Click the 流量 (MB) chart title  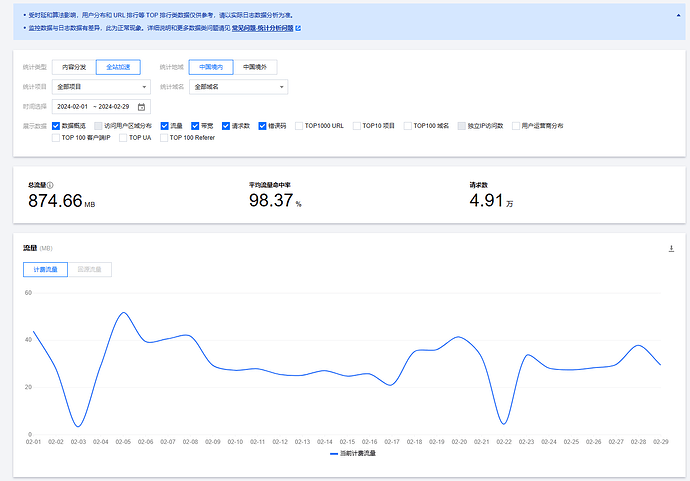[38, 248]
